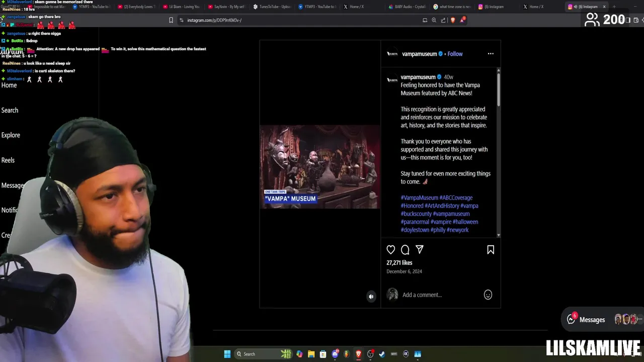Switch to the Everybody Loves YouTube tab
The width and height of the screenshot is (644, 362).
137,7
